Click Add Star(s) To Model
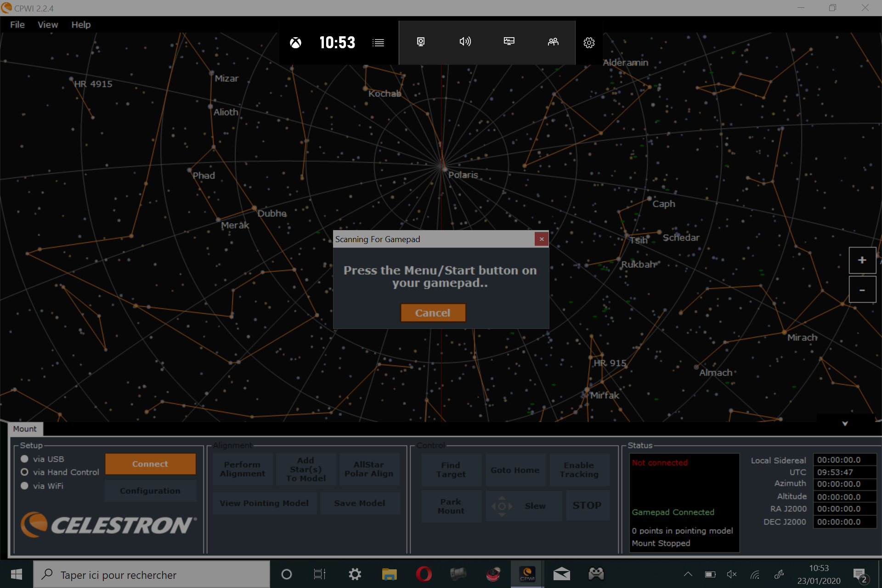Image resolution: width=882 pixels, height=588 pixels. [306, 469]
